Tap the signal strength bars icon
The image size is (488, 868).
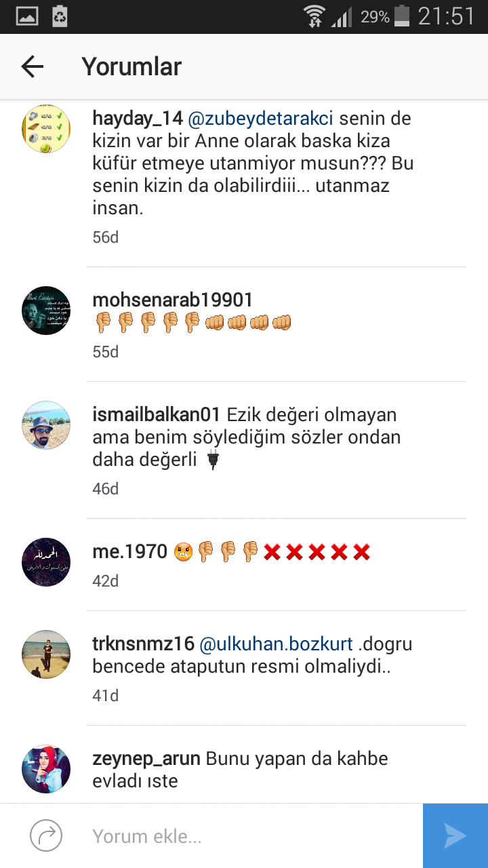[x=342, y=16]
